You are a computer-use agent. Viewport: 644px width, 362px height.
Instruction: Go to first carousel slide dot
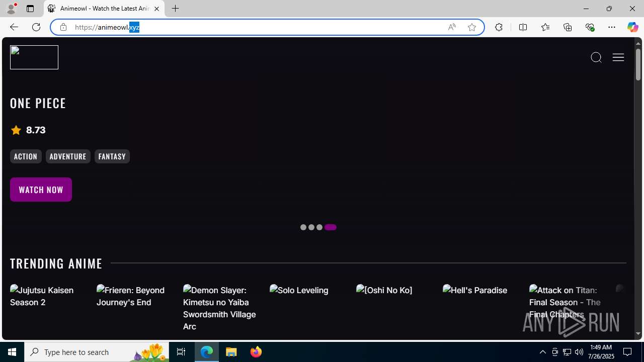(x=303, y=227)
